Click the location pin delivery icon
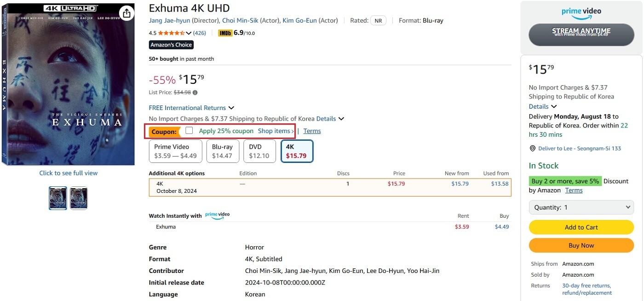 (533, 148)
